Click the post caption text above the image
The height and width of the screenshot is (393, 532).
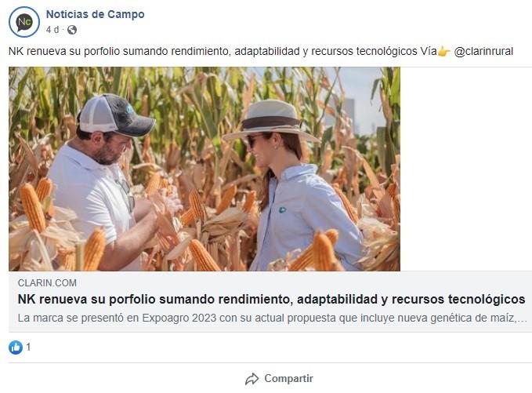point(261,51)
